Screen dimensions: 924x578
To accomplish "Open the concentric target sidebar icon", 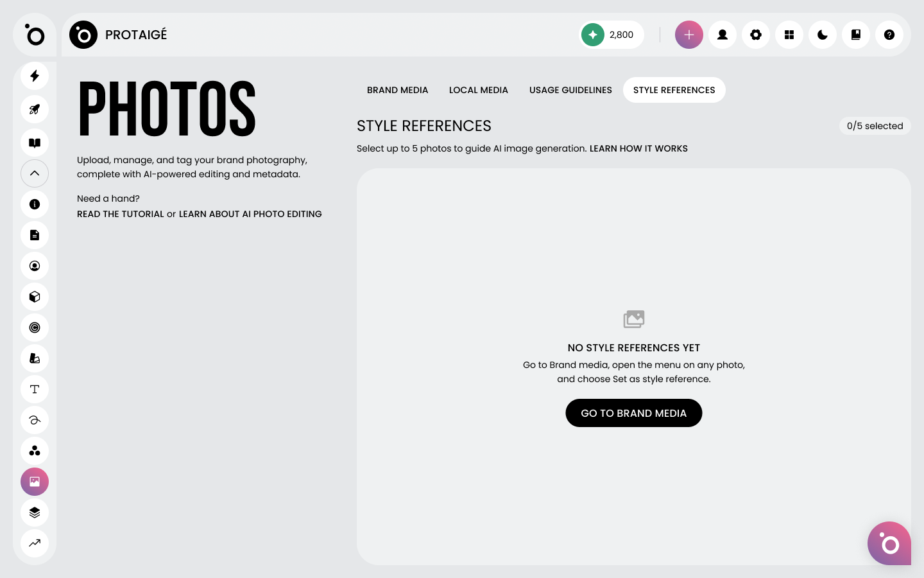I will [x=35, y=328].
